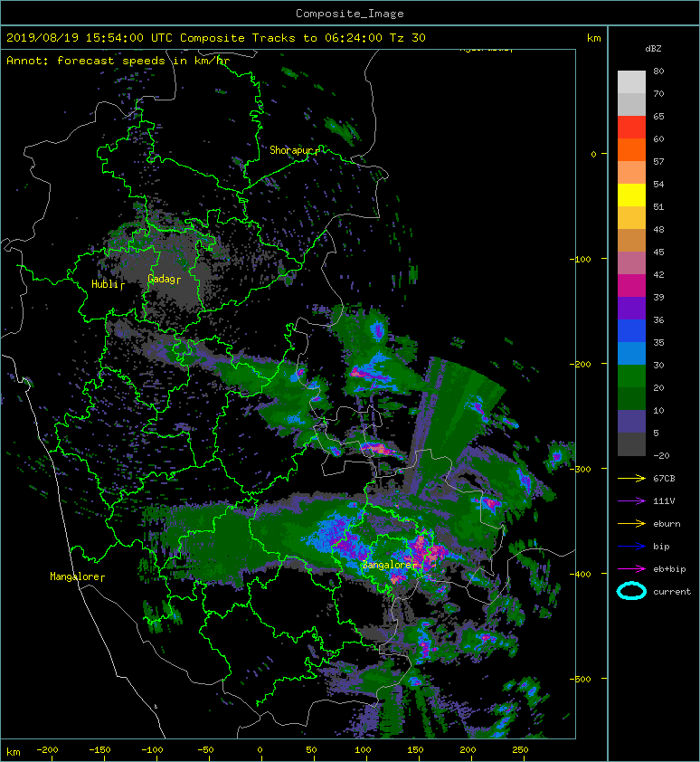Click the '57' dBZ scale value
This screenshot has height=762, width=700.
(658, 161)
